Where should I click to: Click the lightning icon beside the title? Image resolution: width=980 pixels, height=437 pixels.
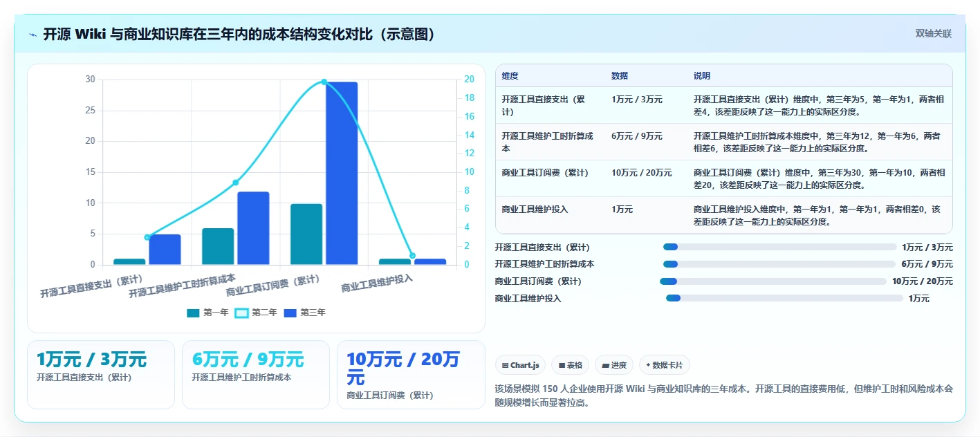[x=33, y=35]
